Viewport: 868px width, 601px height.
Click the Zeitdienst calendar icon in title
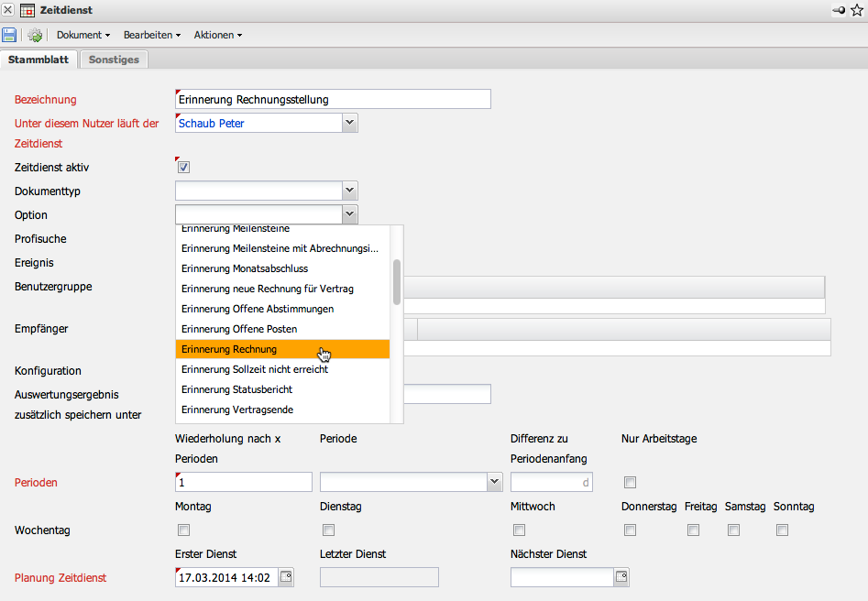(x=27, y=10)
